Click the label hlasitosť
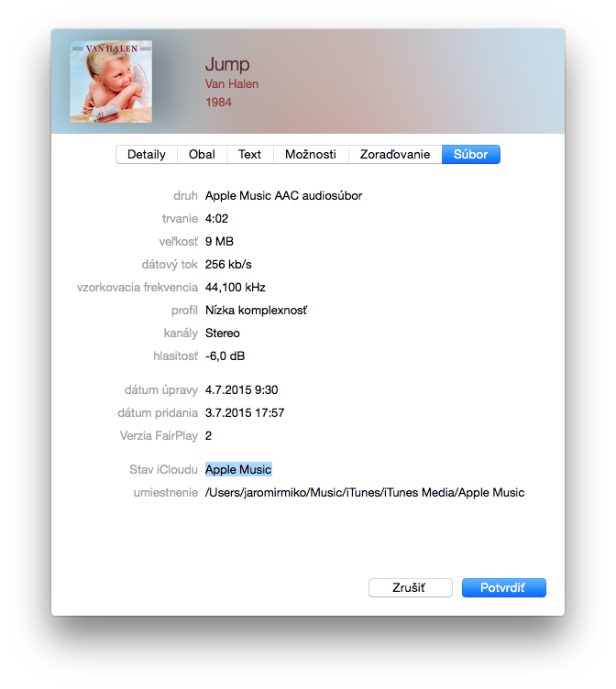This screenshot has height=689, width=616. click(x=176, y=355)
